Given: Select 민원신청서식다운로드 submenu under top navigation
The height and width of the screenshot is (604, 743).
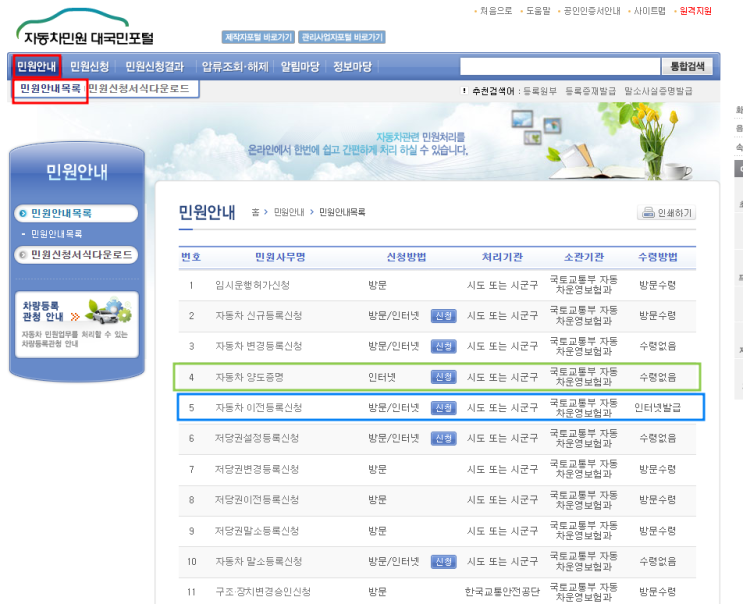Looking at the screenshot, I should coord(139,89).
